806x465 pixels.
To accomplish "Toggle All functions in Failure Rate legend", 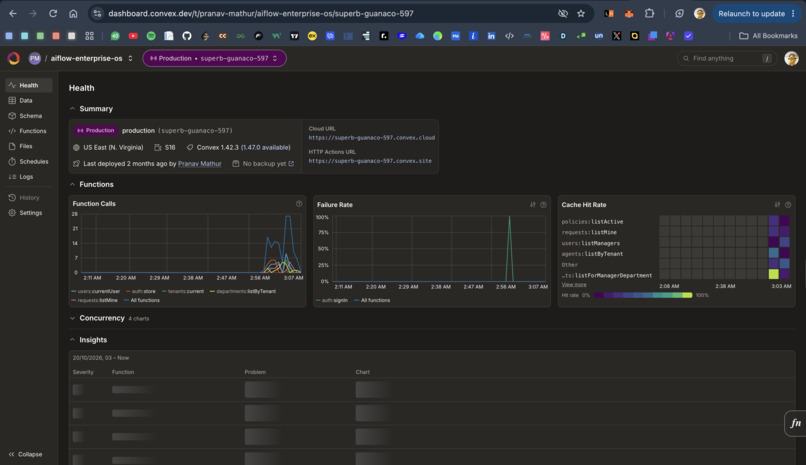I will (372, 301).
